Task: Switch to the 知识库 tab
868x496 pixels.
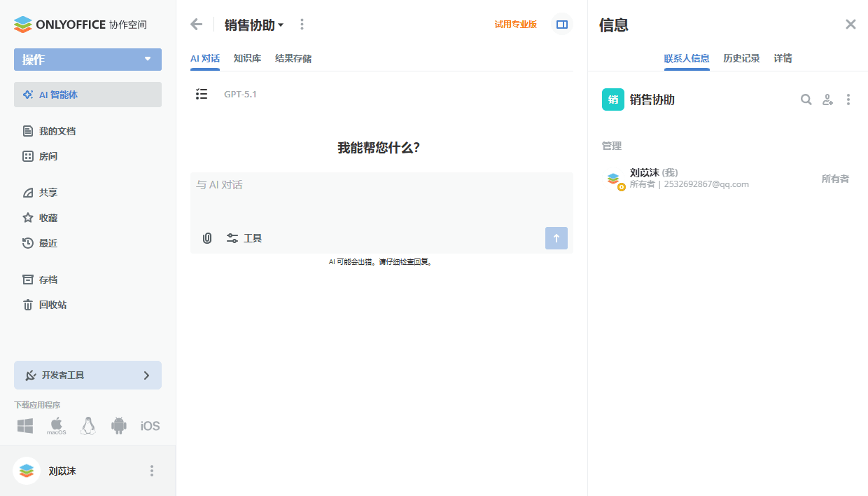Action: click(248, 58)
